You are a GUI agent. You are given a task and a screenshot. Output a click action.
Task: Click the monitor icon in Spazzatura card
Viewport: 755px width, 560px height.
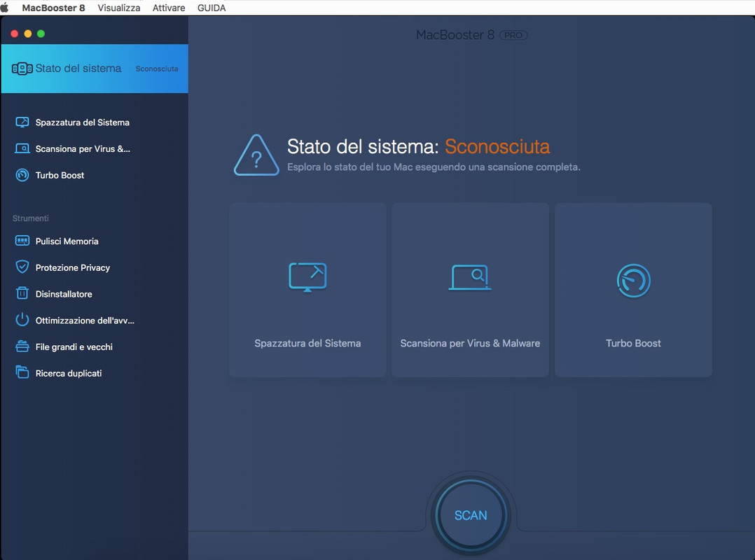pos(307,277)
